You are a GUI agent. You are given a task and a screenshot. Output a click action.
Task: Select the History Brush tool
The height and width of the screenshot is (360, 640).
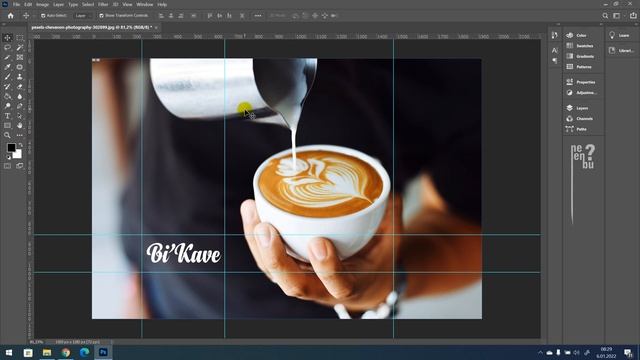7,87
